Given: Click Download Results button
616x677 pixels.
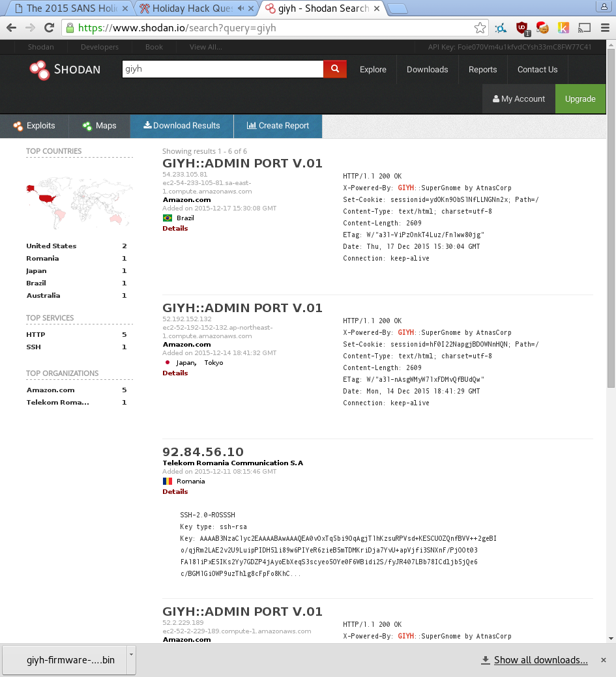Looking at the screenshot, I should coord(182,126).
